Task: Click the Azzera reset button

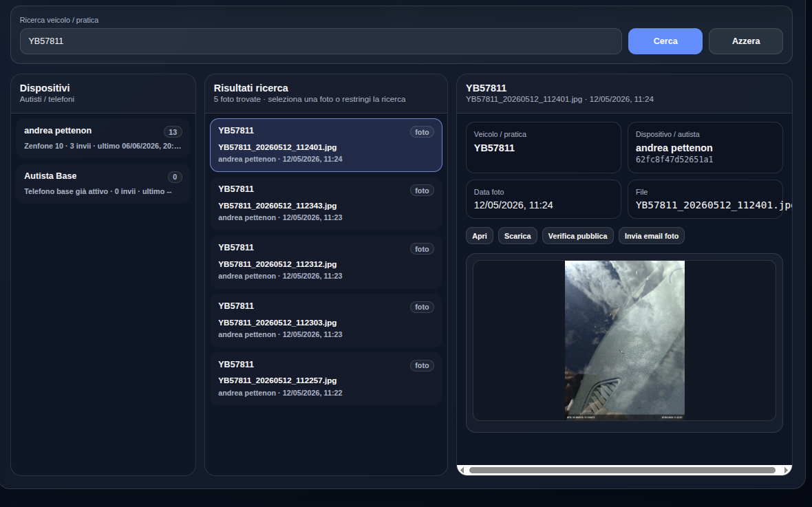Action: coord(746,41)
